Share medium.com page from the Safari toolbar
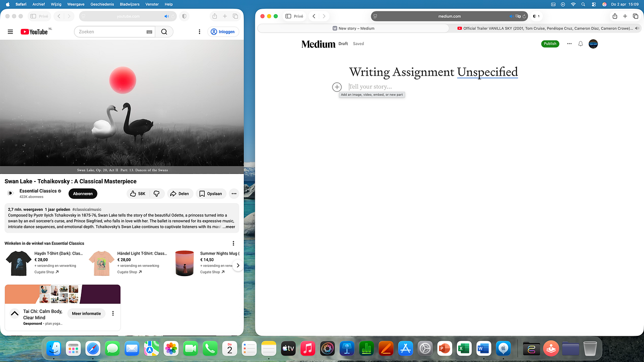Image resolution: width=644 pixels, height=362 pixels. 615,16
